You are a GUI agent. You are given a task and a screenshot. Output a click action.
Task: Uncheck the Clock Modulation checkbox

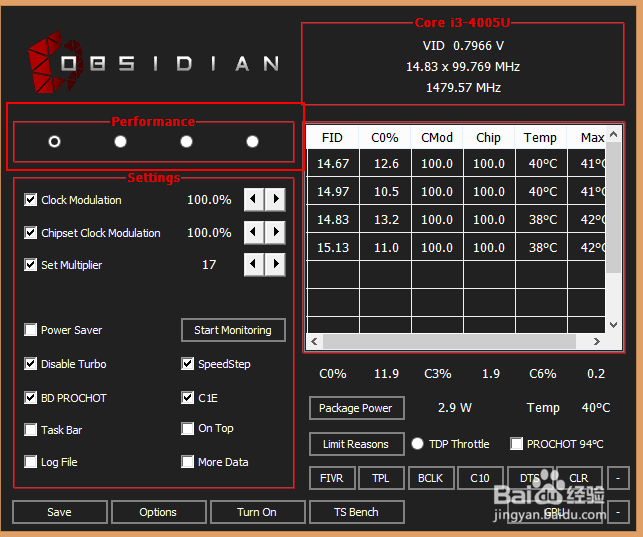30,200
